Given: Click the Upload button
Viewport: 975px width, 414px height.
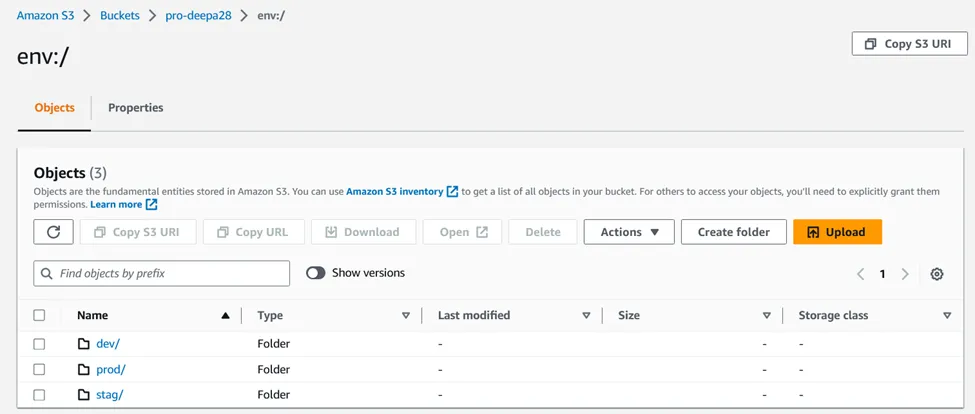Looking at the screenshot, I should (838, 232).
